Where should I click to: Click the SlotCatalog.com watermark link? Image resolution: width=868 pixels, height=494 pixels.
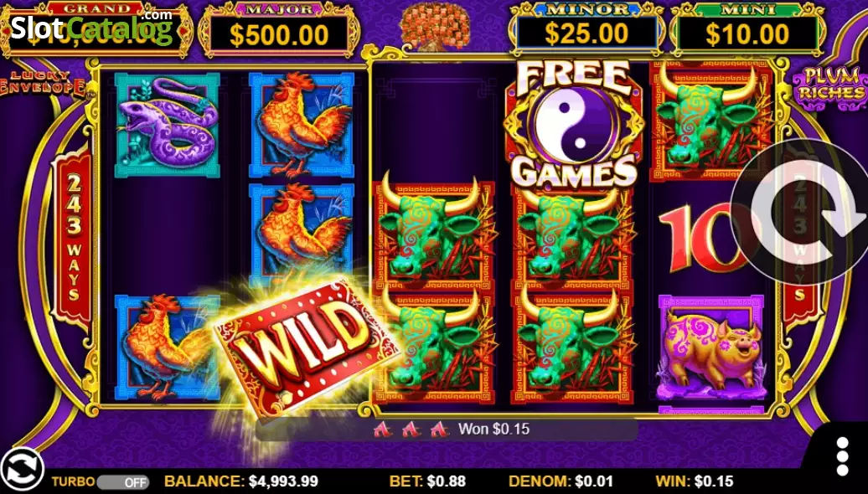[x=91, y=27]
